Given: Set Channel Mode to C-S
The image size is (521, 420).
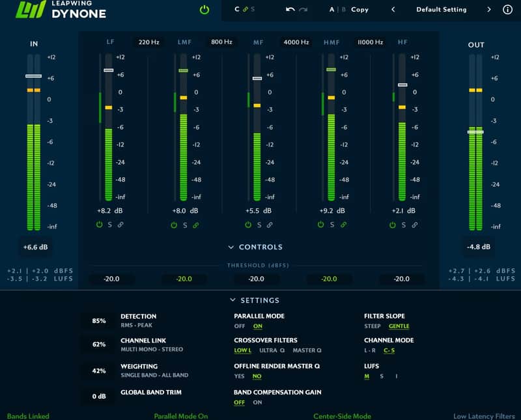Looking at the screenshot, I should [x=389, y=350].
